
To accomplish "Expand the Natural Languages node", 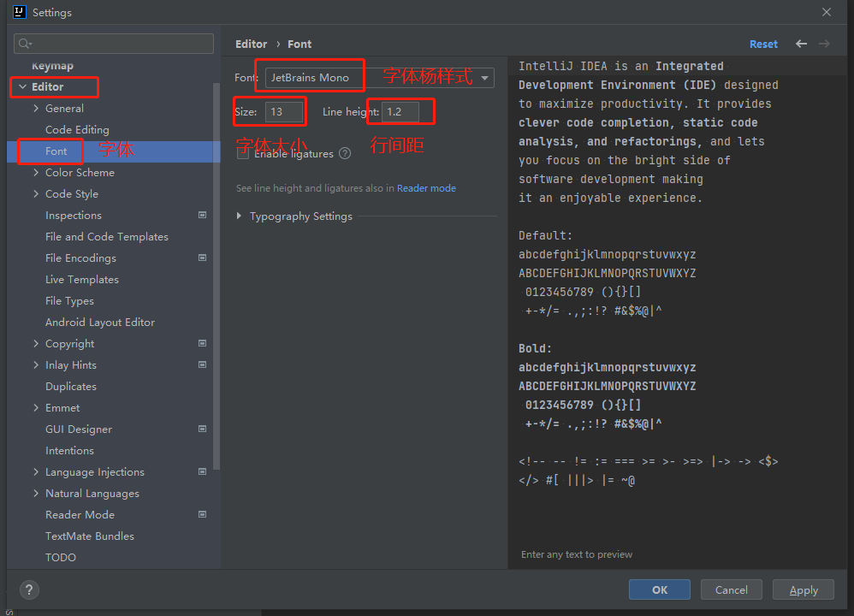I will [36, 493].
